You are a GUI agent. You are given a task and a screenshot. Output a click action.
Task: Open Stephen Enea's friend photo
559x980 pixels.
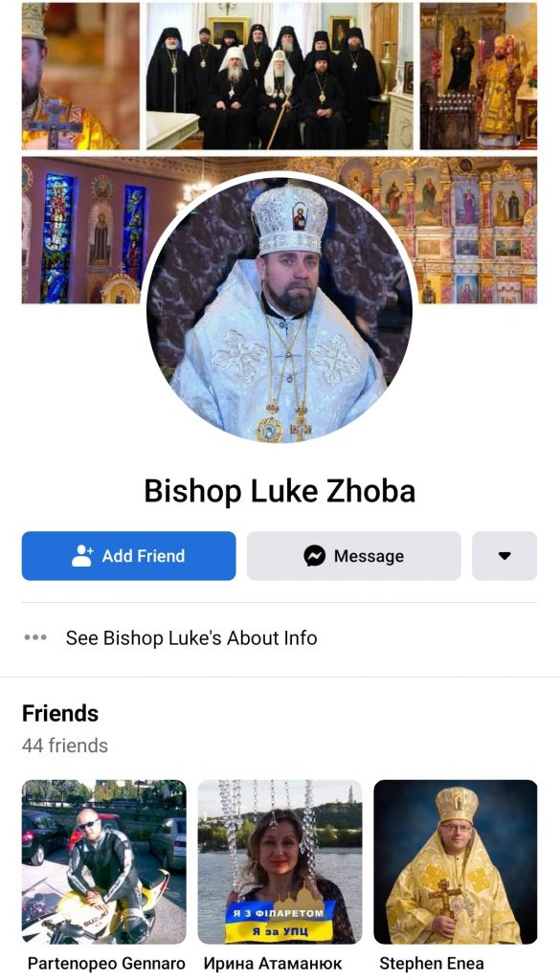pyautogui.click(x=456, y=861)
